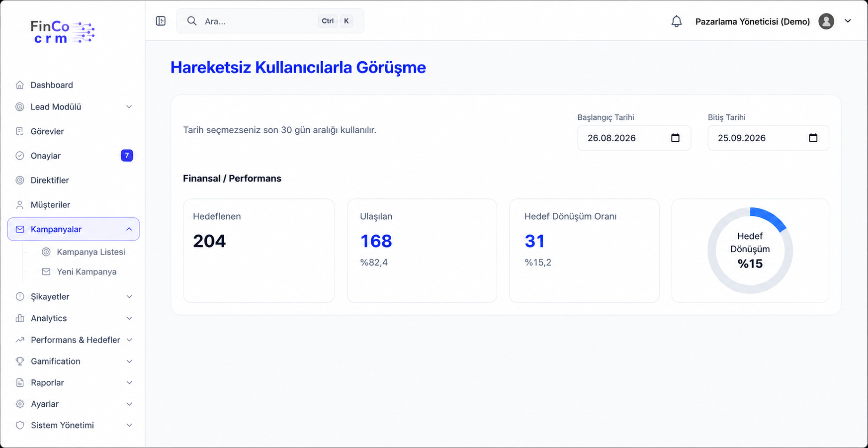Click the Performans & Hedefler trend icon
The width and height of the screenshot is (868, 448).
(x=20, y=340)
